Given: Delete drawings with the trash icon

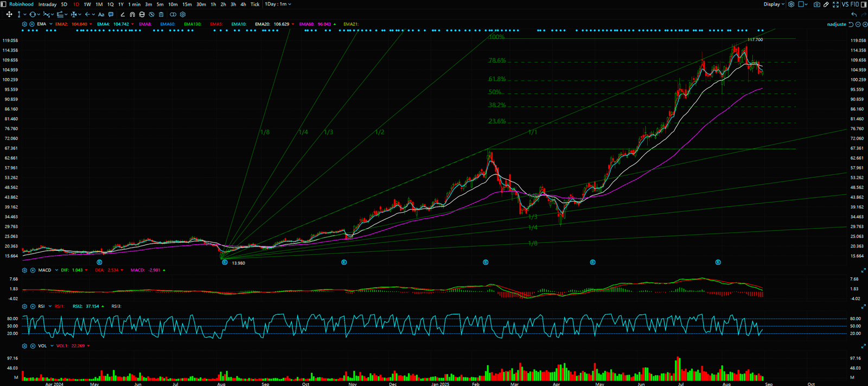Looking at the screenshot, I should click(161, 15).
